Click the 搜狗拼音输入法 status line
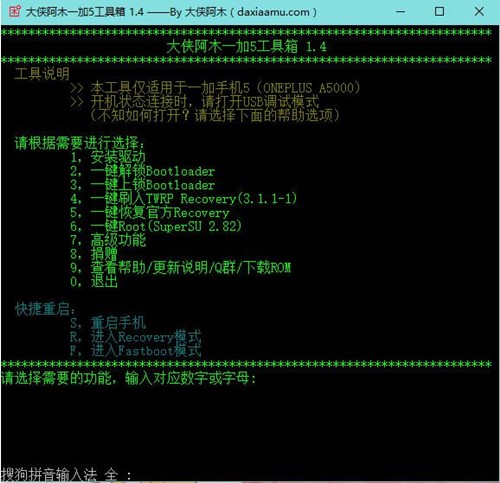 66,474
